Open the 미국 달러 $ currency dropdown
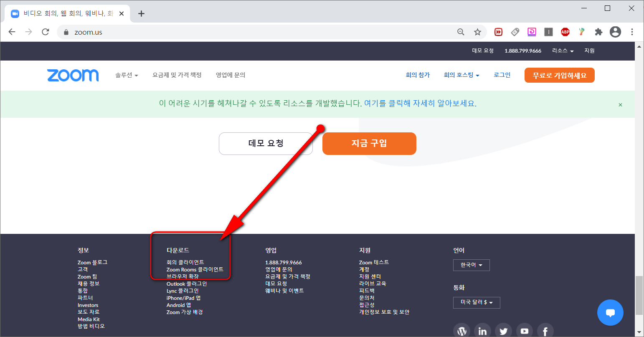The width and height of the screenshot is (644, 337). pyautogui.click(x=477, y=302)
